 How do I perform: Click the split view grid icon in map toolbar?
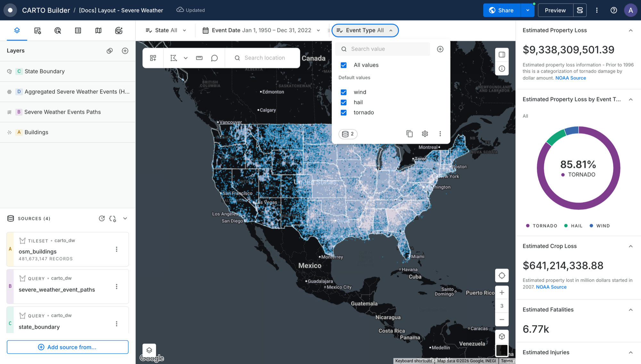153,58
